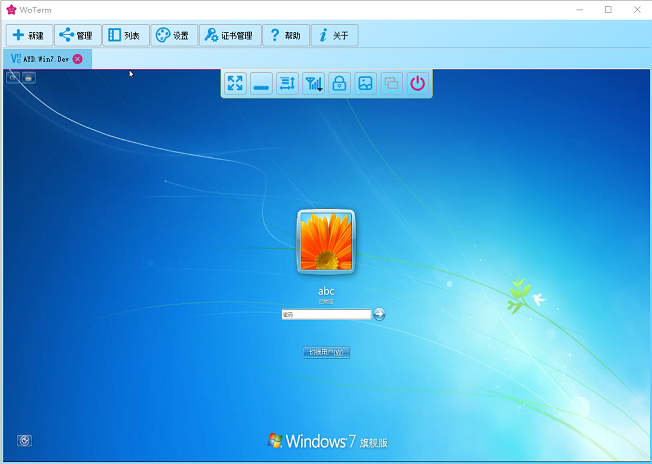Close the AED.Win7.Dev tab

pyautogui.click(x=78, y=59)
